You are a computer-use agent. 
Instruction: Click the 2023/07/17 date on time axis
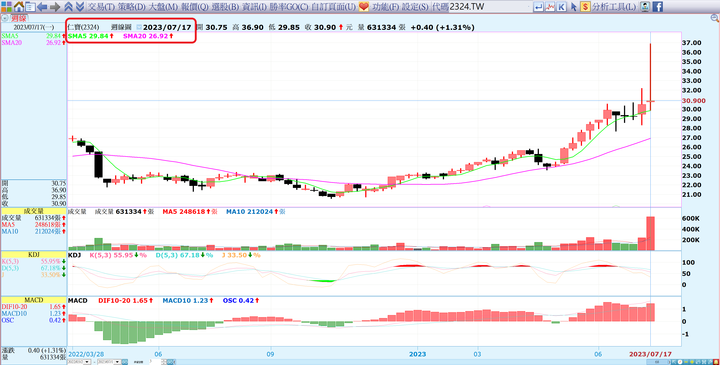[x=651, y=354]
